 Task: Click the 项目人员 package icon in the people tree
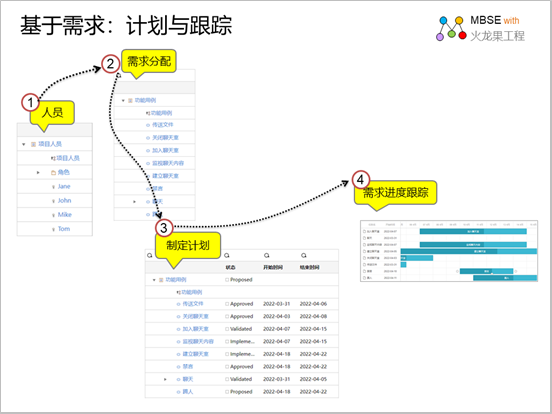coord(33,144)
